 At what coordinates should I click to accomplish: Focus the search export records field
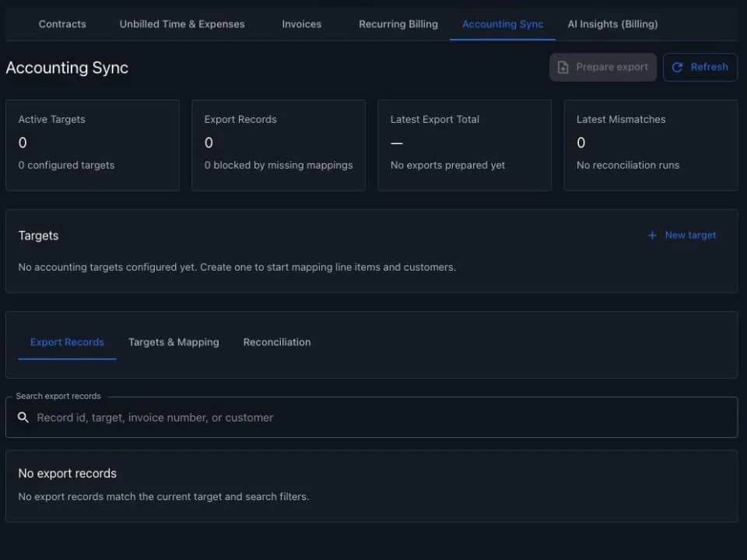point(372,418)
